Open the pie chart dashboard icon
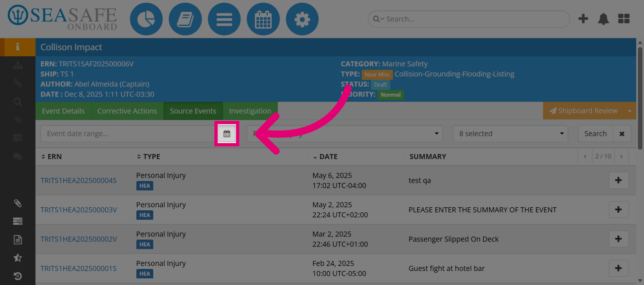Image resolution: width=644 pixels, height=285 pixels. [x=146, y=19]
